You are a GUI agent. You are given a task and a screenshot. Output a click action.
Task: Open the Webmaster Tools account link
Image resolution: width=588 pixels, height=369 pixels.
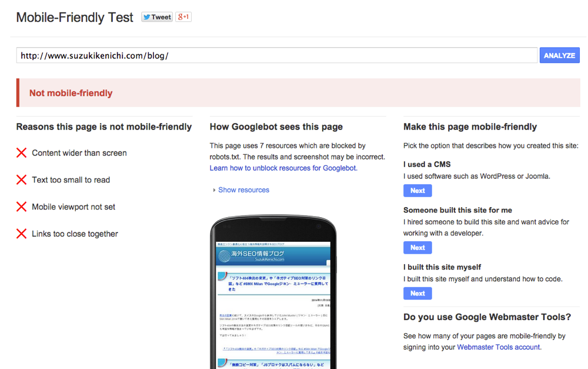pos(499,347)
